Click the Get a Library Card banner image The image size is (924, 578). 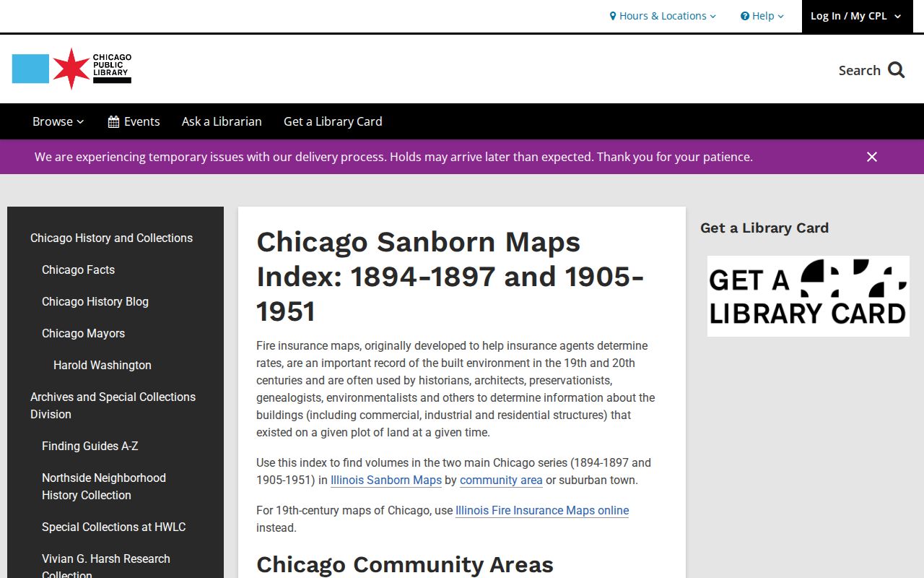(808, 296)
